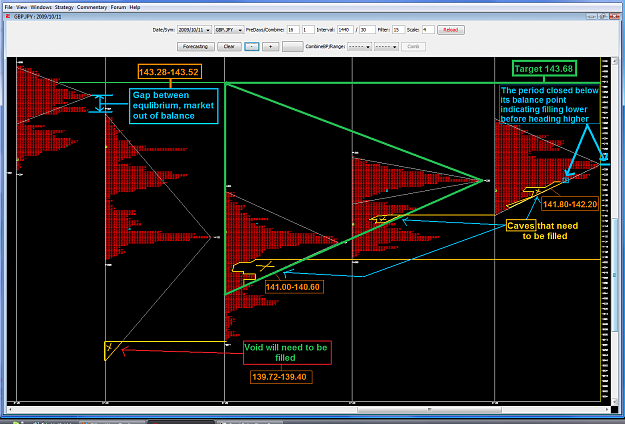Click the Clear button
Screen dimensions: 625x424
229,47
